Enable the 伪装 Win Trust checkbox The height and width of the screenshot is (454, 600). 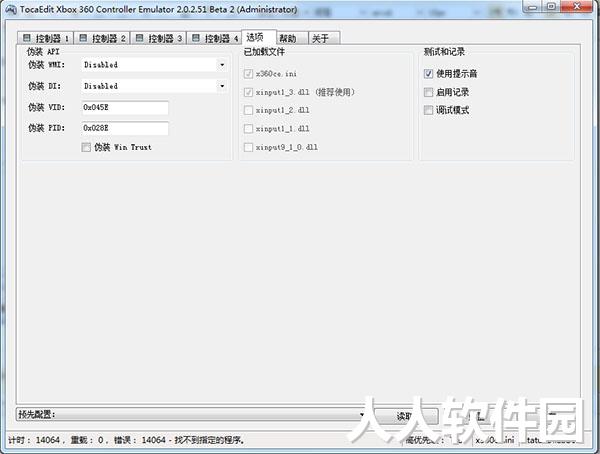click(86, 147)
